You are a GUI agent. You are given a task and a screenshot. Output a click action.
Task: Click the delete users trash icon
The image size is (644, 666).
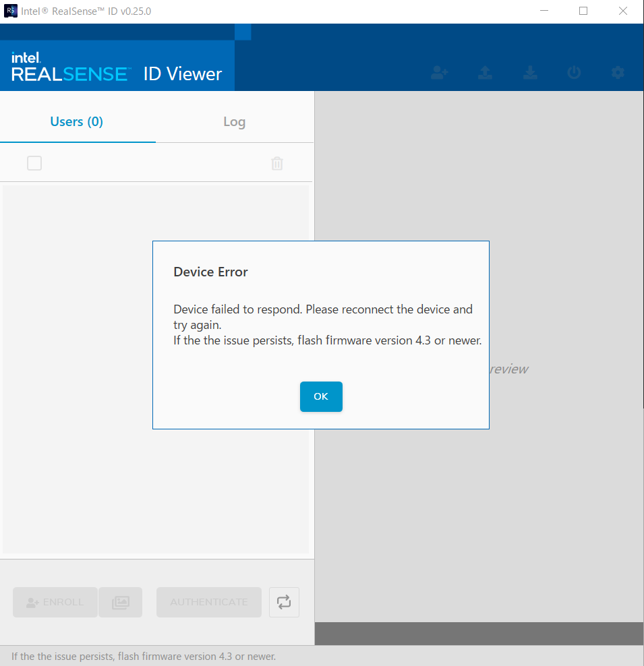point(277,164)
